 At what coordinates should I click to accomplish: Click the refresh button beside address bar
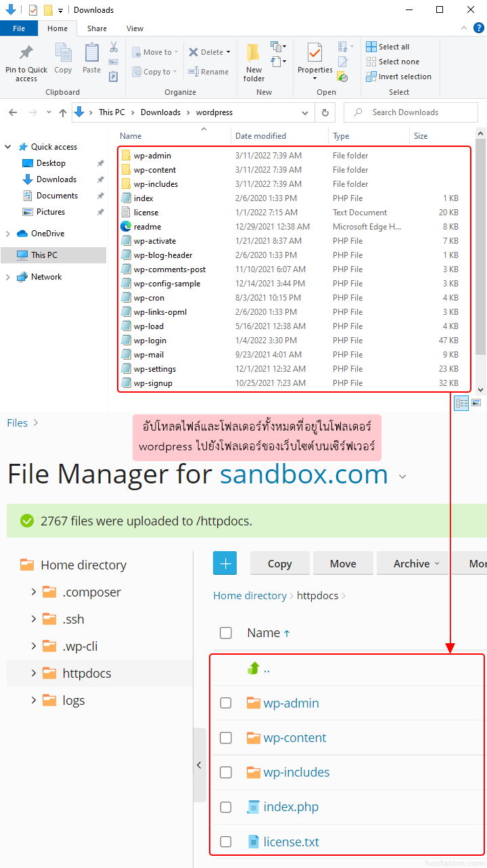point(325,112)
